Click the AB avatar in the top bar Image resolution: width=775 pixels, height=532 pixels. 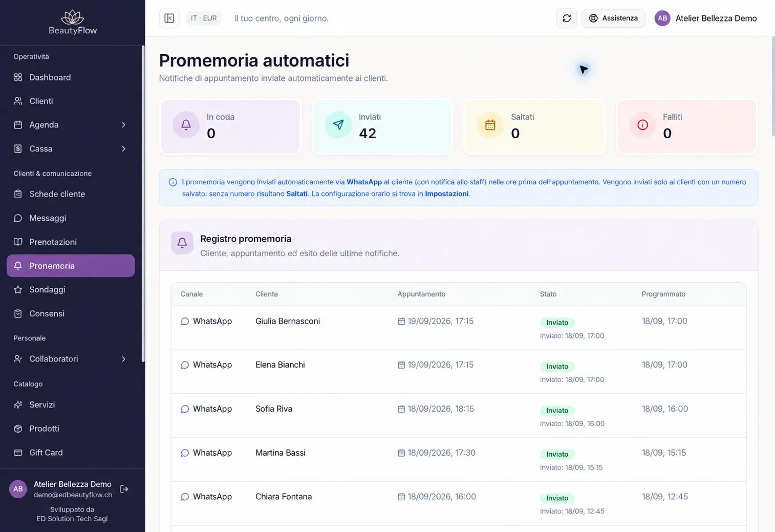(662, 18)
